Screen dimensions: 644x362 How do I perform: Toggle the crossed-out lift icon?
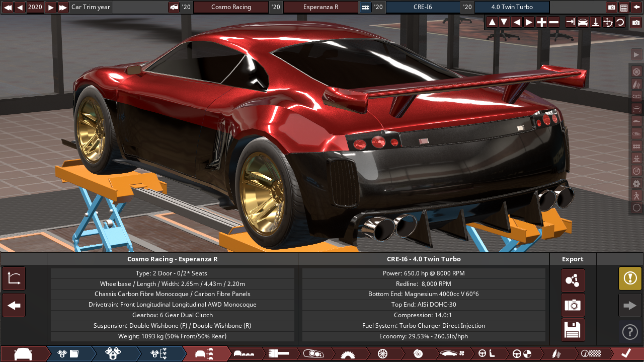point(636,171)
